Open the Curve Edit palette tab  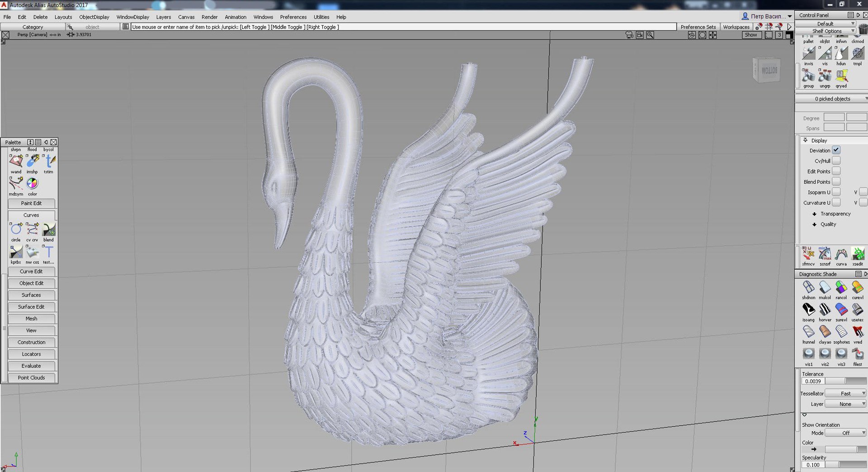[x=31, y=272]
